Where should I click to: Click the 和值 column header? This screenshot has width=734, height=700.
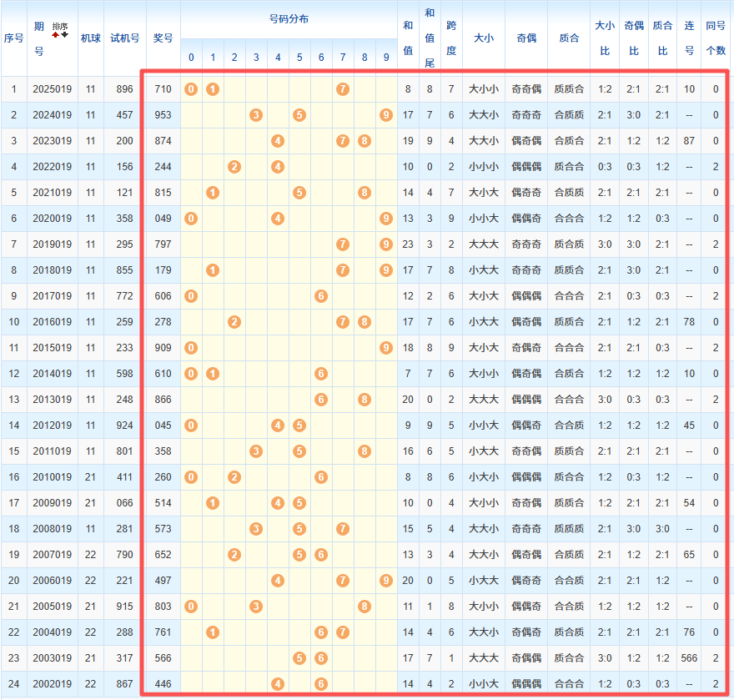click(x=407, y=38)
